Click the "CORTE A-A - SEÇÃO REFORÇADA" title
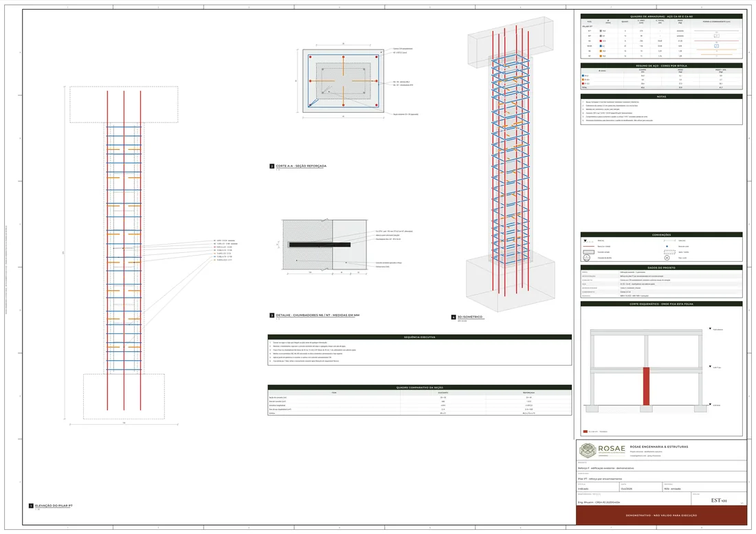 point(301,166)
